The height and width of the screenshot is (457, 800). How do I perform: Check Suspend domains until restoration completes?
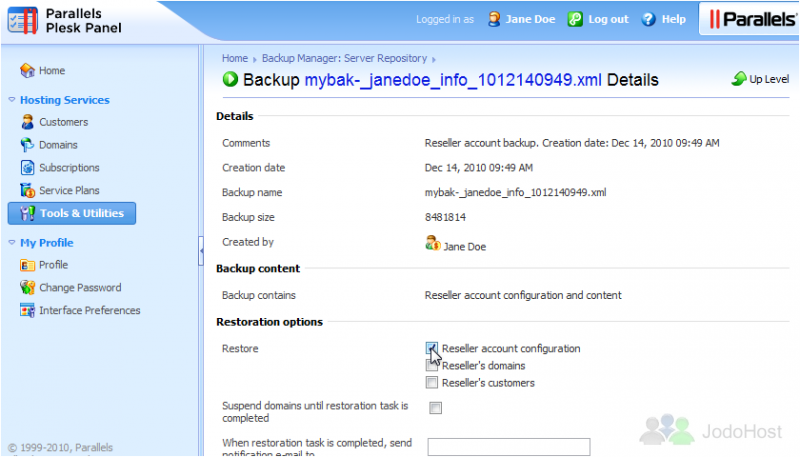pos(435,408)
